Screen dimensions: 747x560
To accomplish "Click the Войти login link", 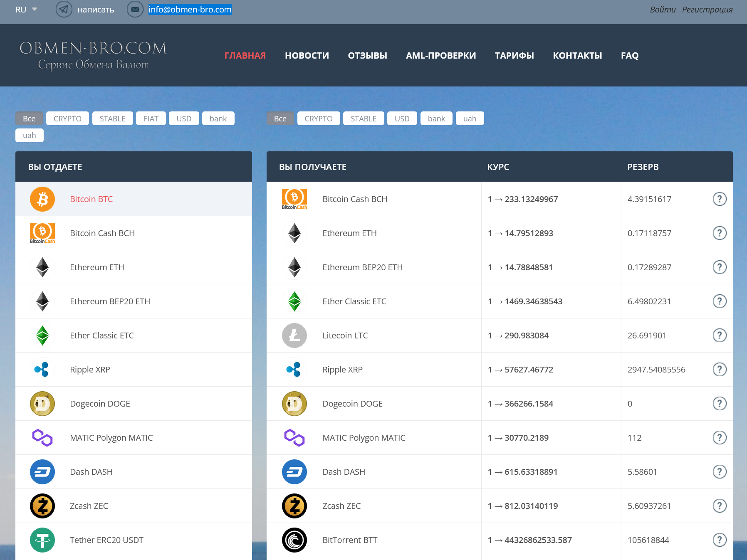I will (663, 10).
